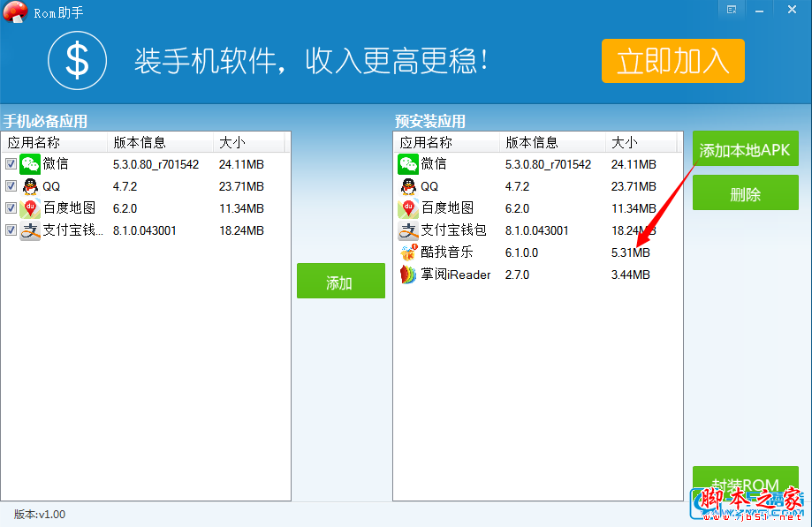The width and height of the screenshot is (812, 527).
Task: Sort left list by 大小 header
Action: tap(248, 142)
